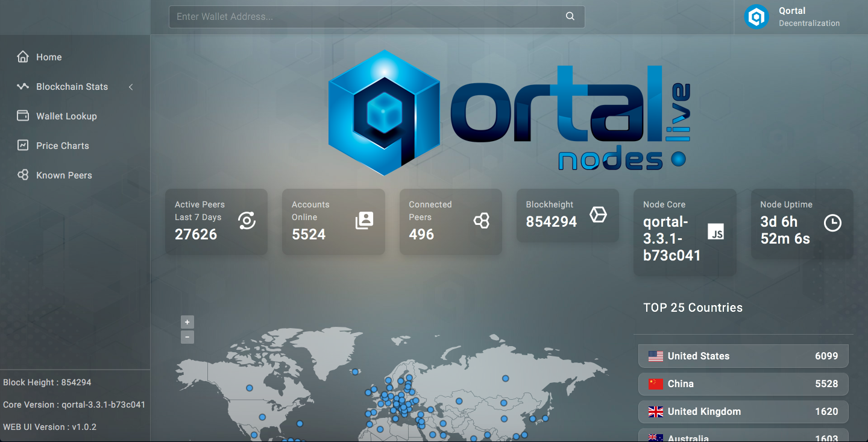
Task: Click the Blockchain Stats pulse icon
Action: pyautogui.click(x=23, y=86)
